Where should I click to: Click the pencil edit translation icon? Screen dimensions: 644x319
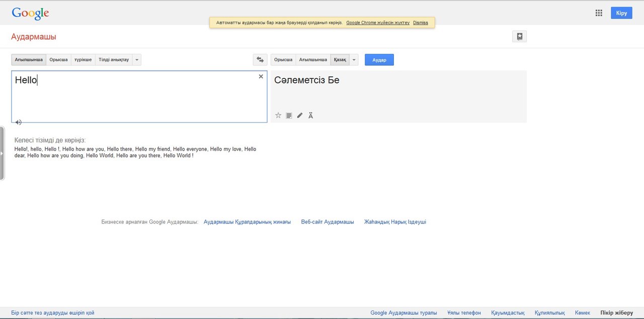pos(300,116)
